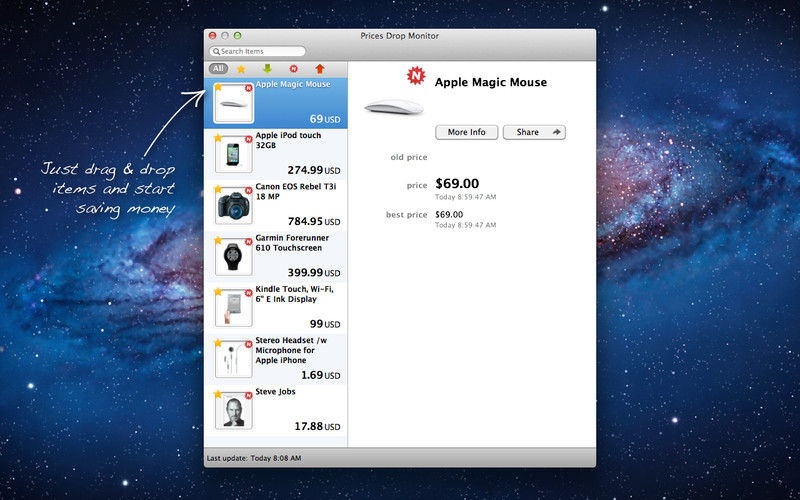Select Kindle Touch Wi-Fi item

pos(276,308)
